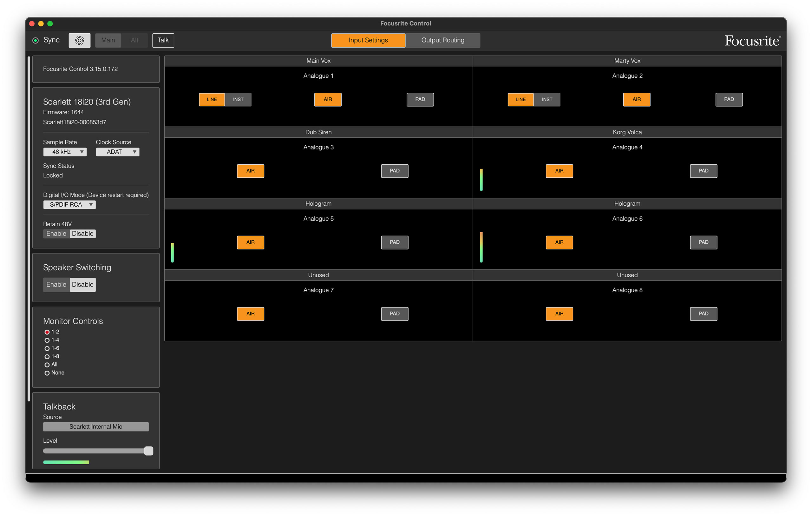Click the 'Scarlett18i20-000853d7' serial text

[x=75, y=122]
